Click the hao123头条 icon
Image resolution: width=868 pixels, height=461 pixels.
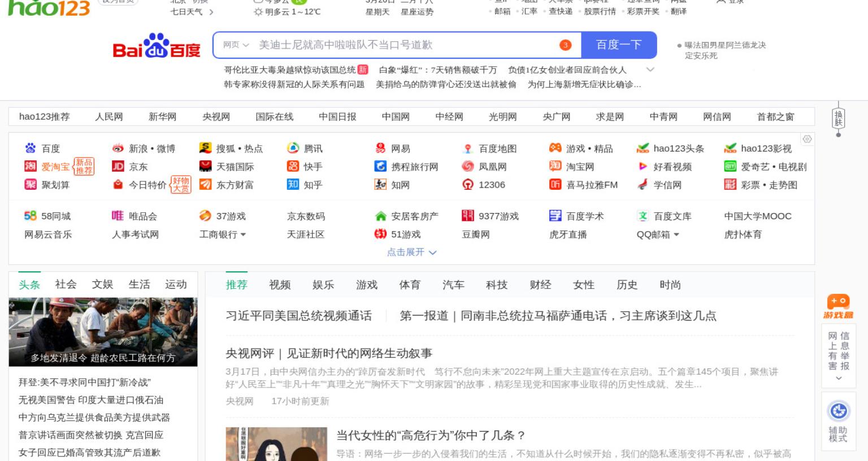[643, 149]
